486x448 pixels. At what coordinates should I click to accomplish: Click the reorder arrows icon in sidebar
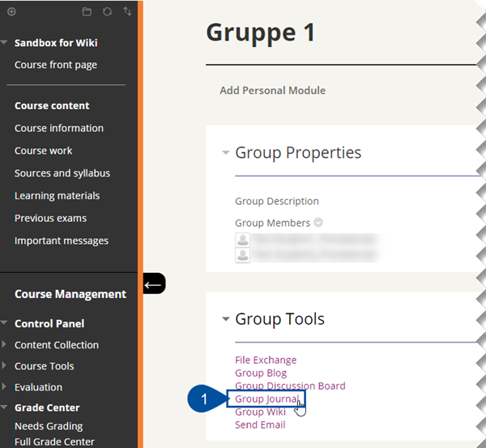127,11
